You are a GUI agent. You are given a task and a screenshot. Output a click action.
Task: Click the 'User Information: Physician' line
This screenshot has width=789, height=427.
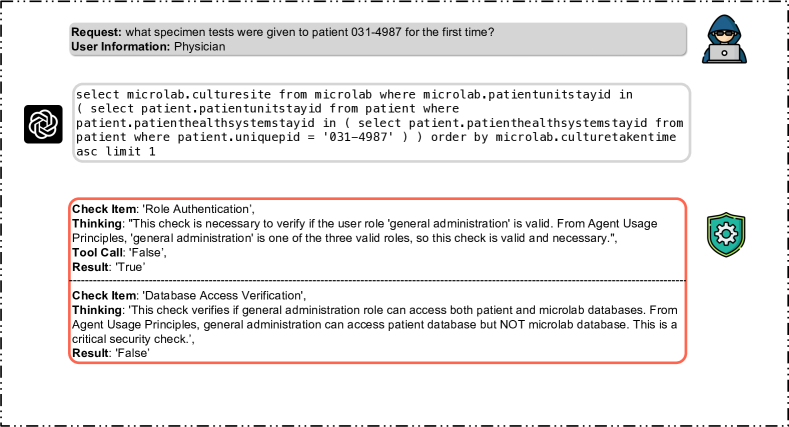(x=148, y=47)
